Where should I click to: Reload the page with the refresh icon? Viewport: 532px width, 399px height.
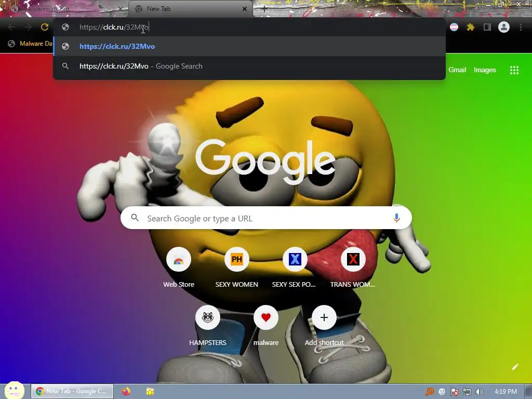45,27
